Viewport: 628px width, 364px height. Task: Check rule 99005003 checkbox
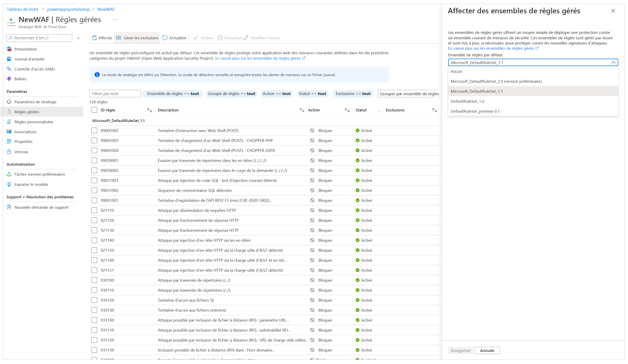point(94,140)
